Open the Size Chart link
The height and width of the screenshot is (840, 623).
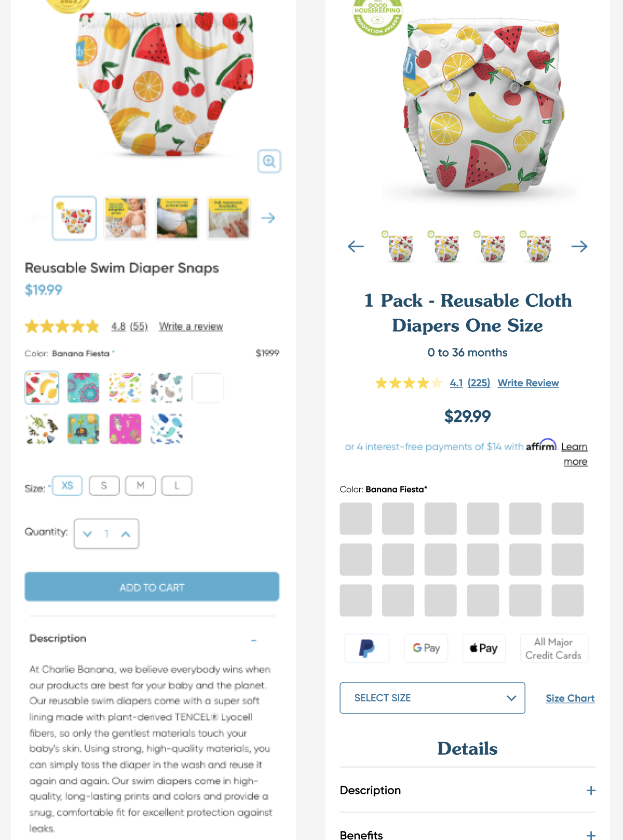570,698
